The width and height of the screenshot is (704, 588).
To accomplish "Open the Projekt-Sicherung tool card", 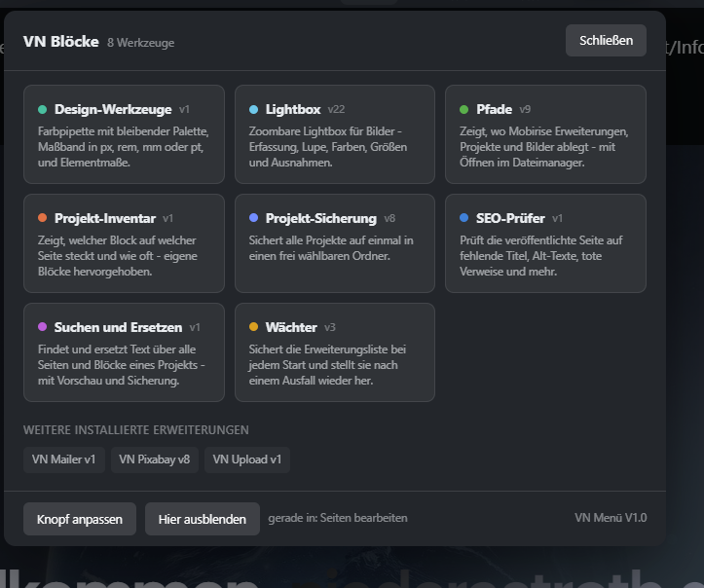I will (x=335, y=243).
